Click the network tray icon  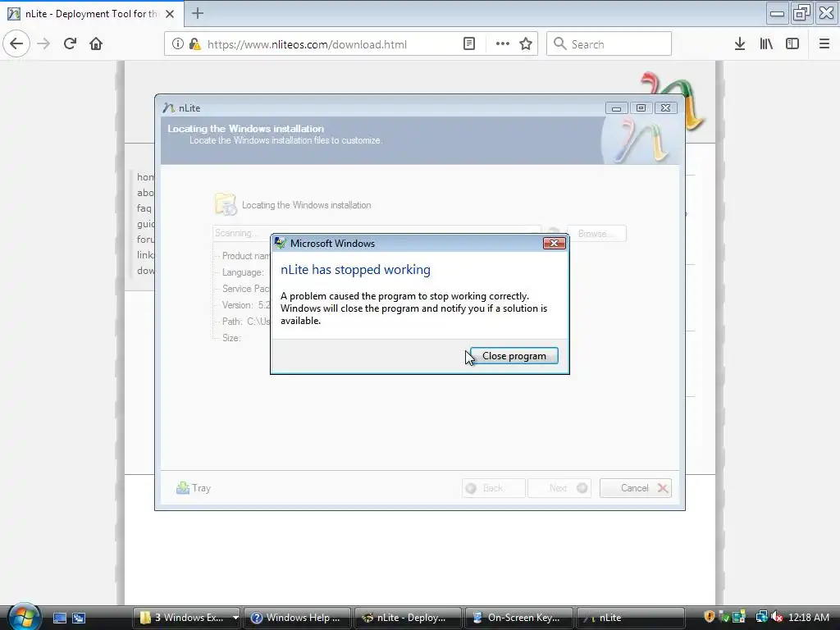pos(761,617)
